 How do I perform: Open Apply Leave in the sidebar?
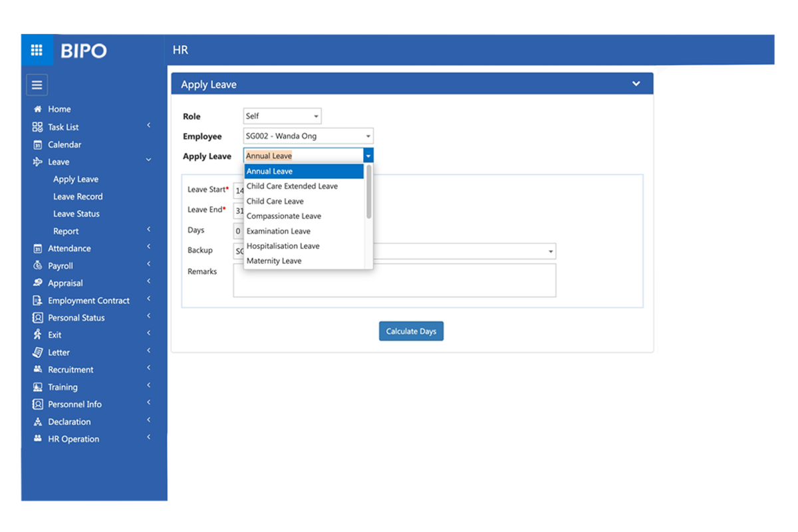click(x=76, y=180)
